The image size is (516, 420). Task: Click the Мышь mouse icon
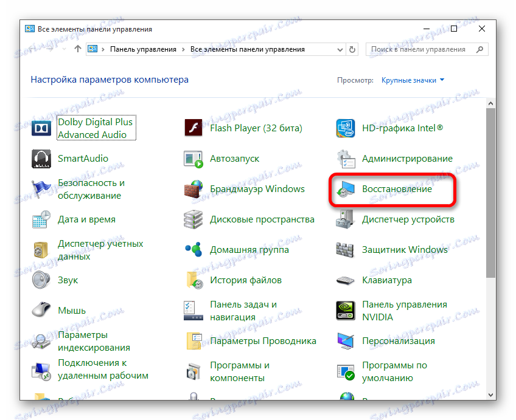click(41, 310)
